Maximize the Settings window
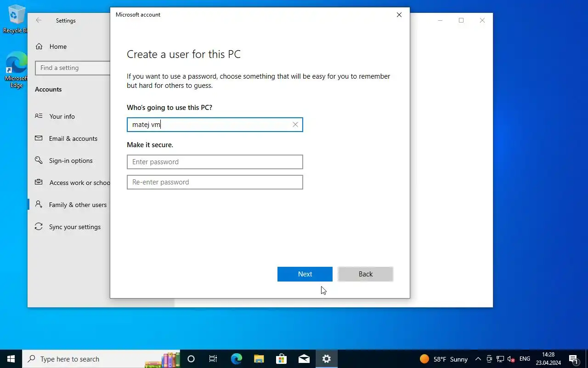The image size is (588, 368). (461, 20)
